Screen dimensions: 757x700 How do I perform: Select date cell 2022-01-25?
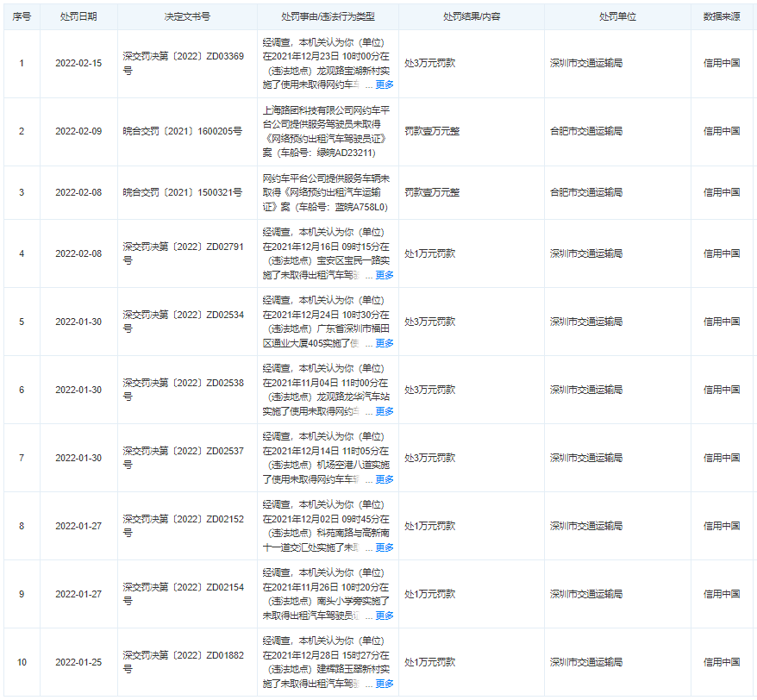[78, 662]
